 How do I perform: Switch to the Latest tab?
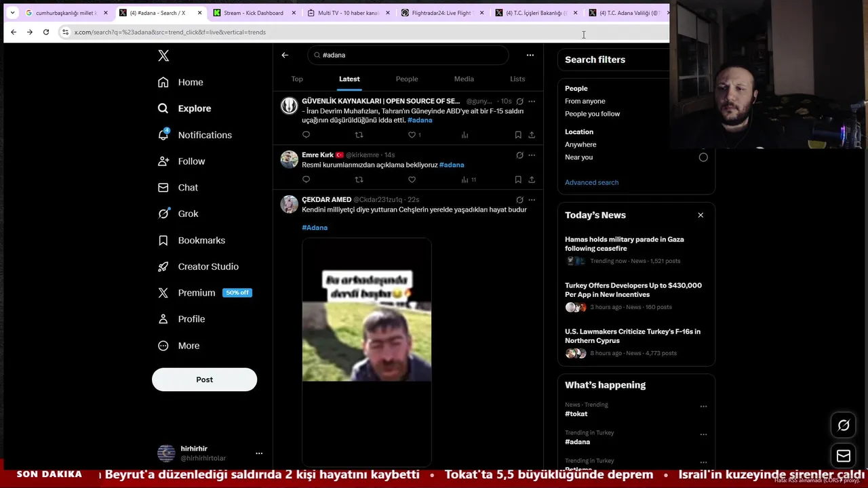pyautogui.click(x=349, y=79)
